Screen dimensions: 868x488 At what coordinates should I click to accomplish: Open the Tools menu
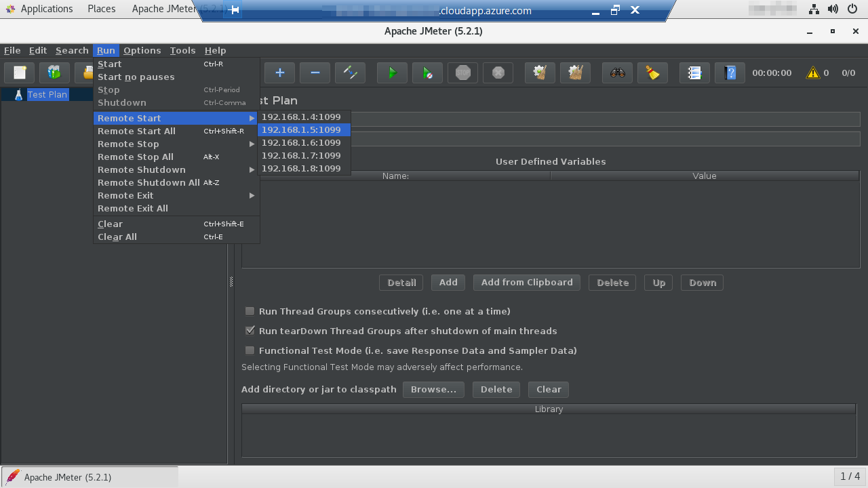coord(182,50)
